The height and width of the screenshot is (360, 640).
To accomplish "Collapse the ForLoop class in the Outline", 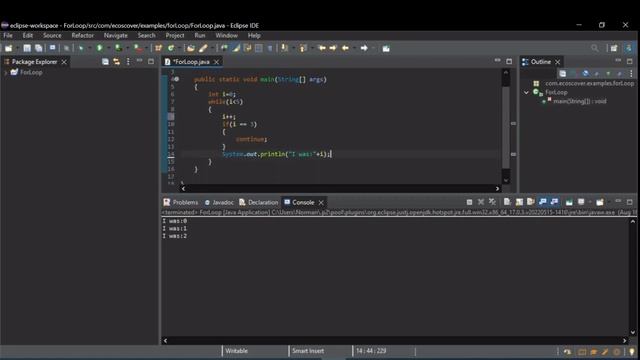I will pos(526,93).
